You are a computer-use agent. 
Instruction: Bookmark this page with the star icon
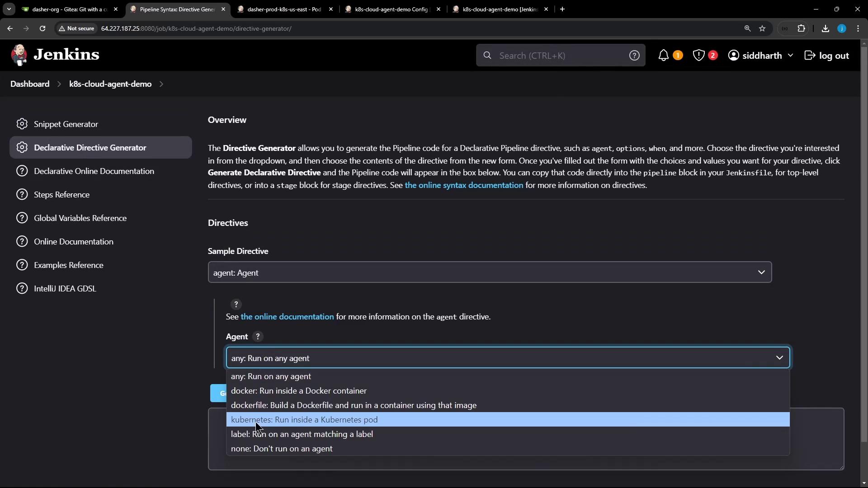point(762,28)
